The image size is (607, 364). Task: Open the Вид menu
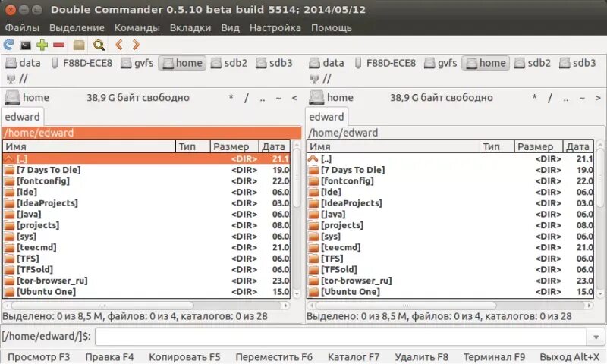click(x=231, y=28)
